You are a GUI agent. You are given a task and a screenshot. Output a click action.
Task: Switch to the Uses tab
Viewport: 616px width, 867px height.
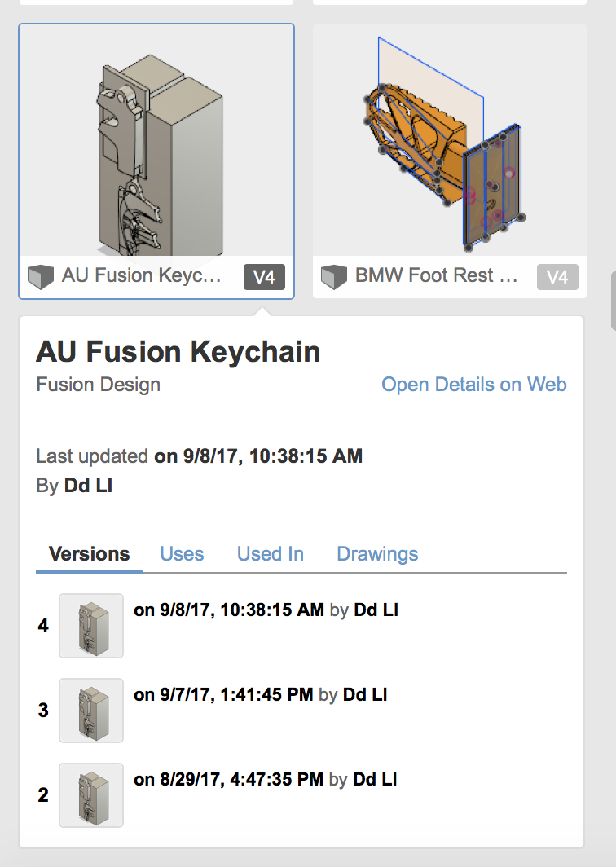(182, 554)
